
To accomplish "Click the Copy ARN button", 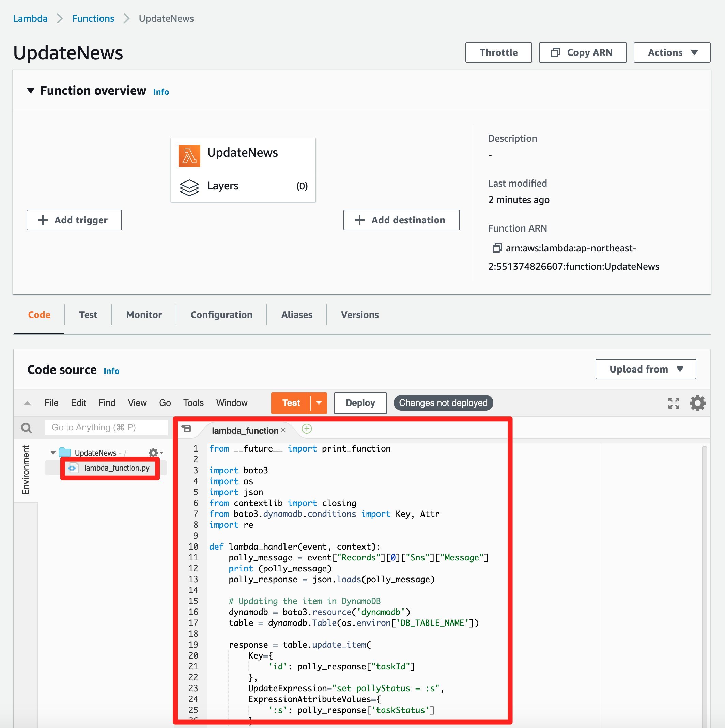I will click(583, 52).
